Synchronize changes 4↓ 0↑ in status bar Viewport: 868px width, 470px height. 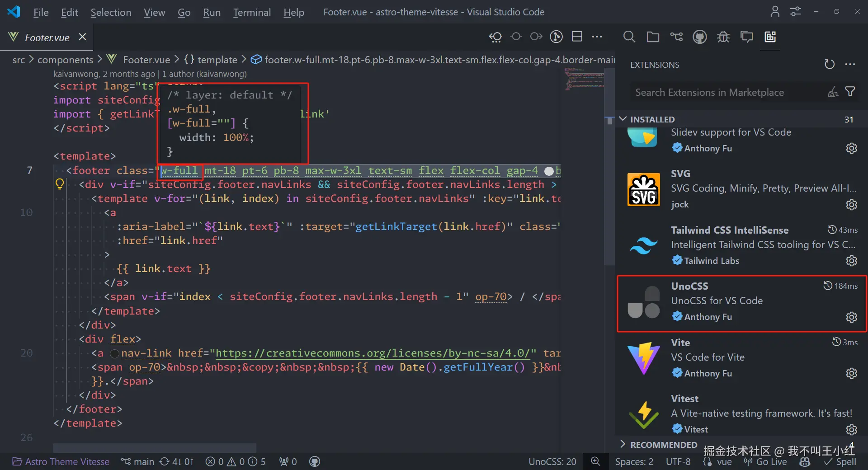[x=177, y=461]
